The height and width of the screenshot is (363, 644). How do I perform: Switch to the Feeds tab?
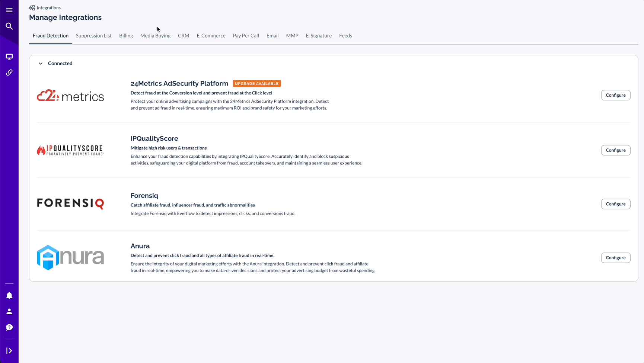click(345, 36)
